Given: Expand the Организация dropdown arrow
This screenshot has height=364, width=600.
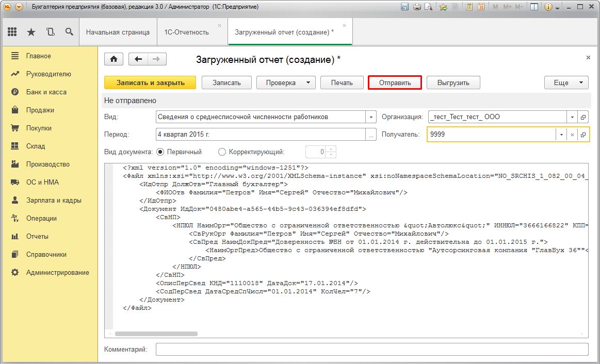Looking at the screenshot, I should [572, 117].
